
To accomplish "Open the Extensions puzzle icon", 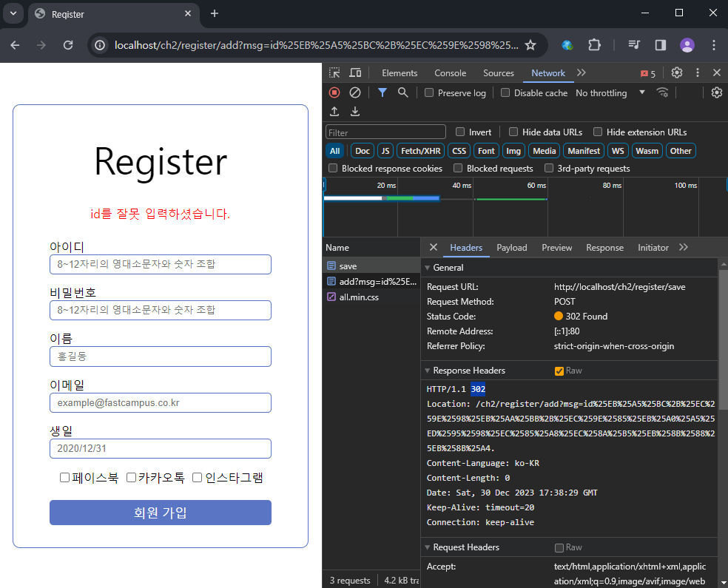I will point(594,45).
